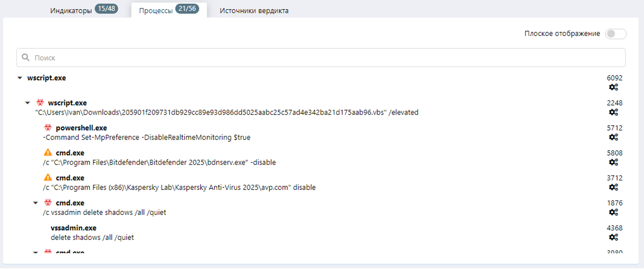Screen dimensions: 644x269
Task: Enable the Плоское отображение toggle
Action: pos(615,34)
